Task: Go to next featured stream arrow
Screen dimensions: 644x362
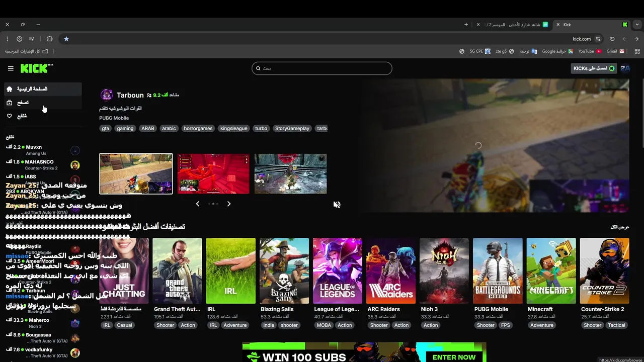Action: pyautogui.click(x=229, y=204)
